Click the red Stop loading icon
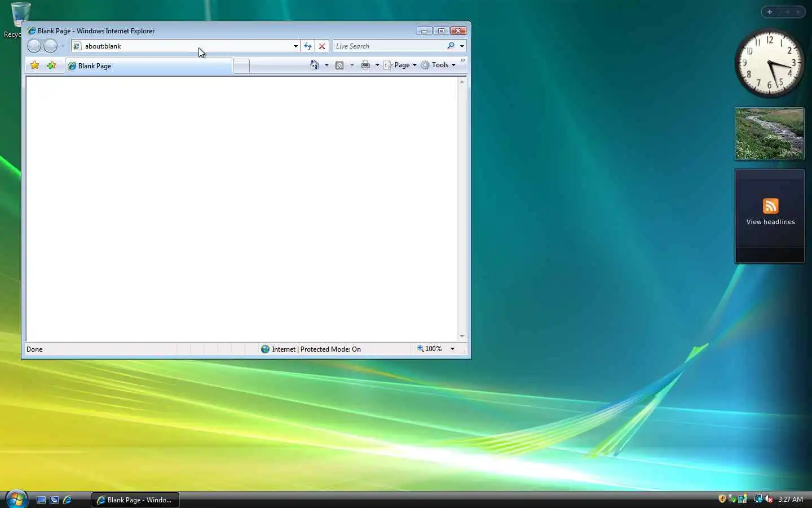The height and width of the screenshot is (508, 812). (322, 46)
